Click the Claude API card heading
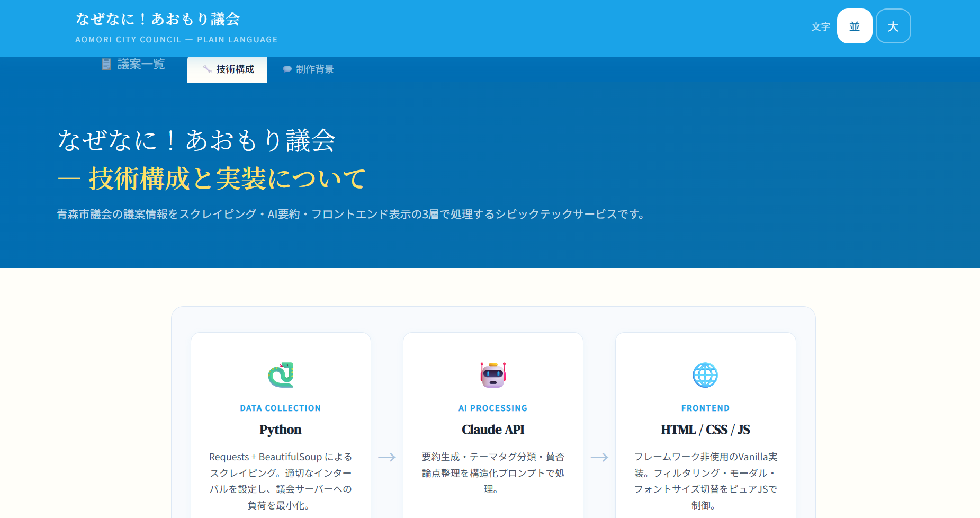 point(493,430)
